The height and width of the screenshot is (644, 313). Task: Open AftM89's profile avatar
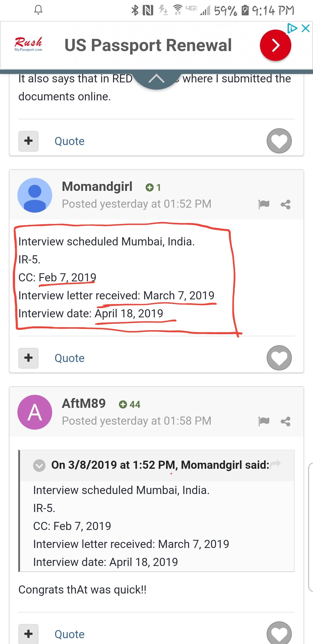[x=35, y=412]
